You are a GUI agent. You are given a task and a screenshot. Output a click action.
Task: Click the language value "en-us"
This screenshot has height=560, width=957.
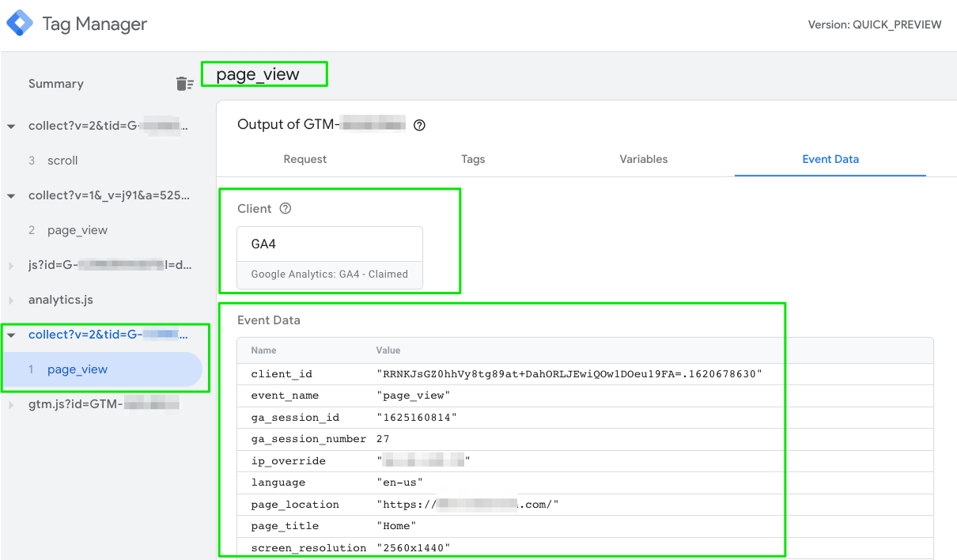pos(400,482)
